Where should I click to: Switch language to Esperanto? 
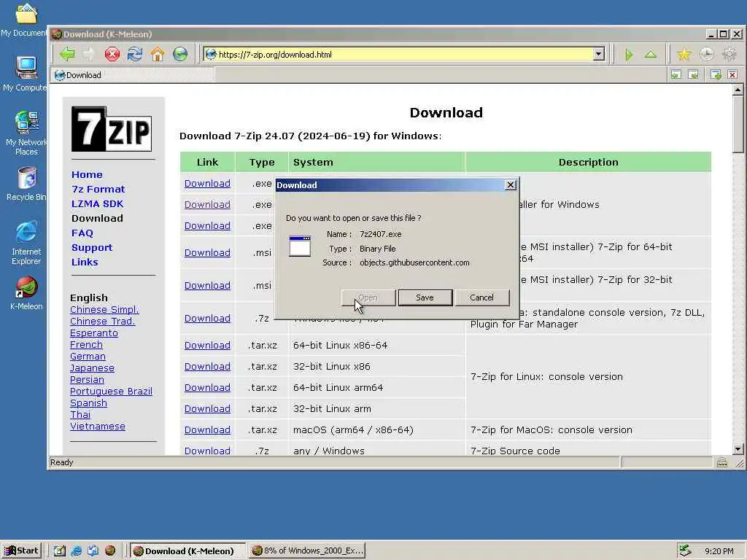94,332
